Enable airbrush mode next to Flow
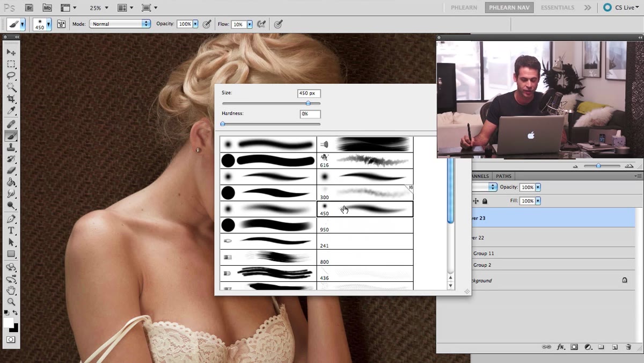644x363 pixels. click(x=261, y=24)
